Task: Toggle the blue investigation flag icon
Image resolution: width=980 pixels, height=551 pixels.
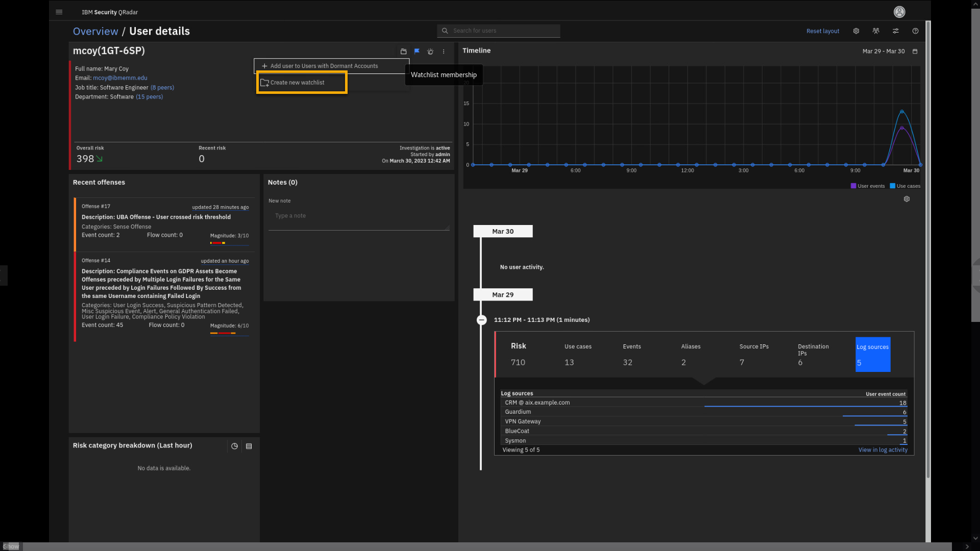Action: click(417, 51)
